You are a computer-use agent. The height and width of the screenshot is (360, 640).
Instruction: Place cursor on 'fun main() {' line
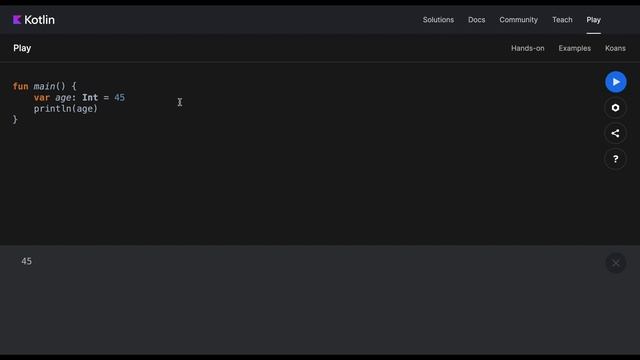[x=44, y=86]
